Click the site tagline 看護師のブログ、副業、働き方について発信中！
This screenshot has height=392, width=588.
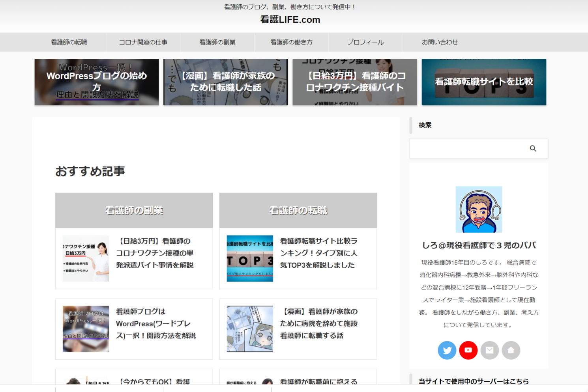tap(290, 7)
